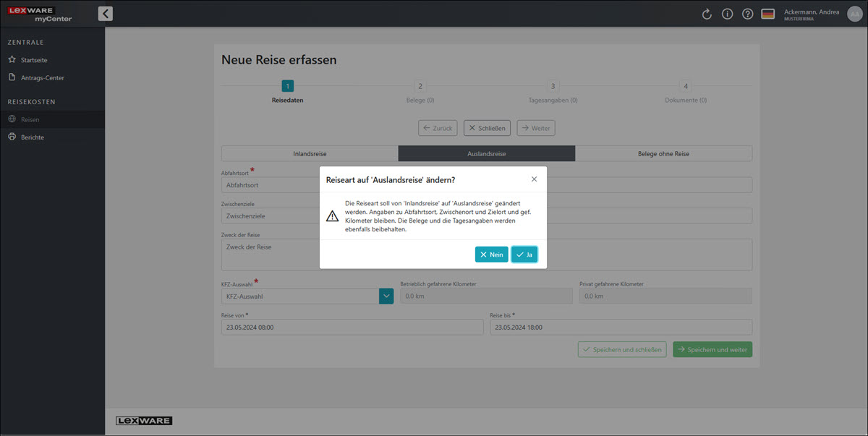Screen dimensions: 868x436
Task: Open Antrags-Center in the sidebar
Action: point(42,77)
